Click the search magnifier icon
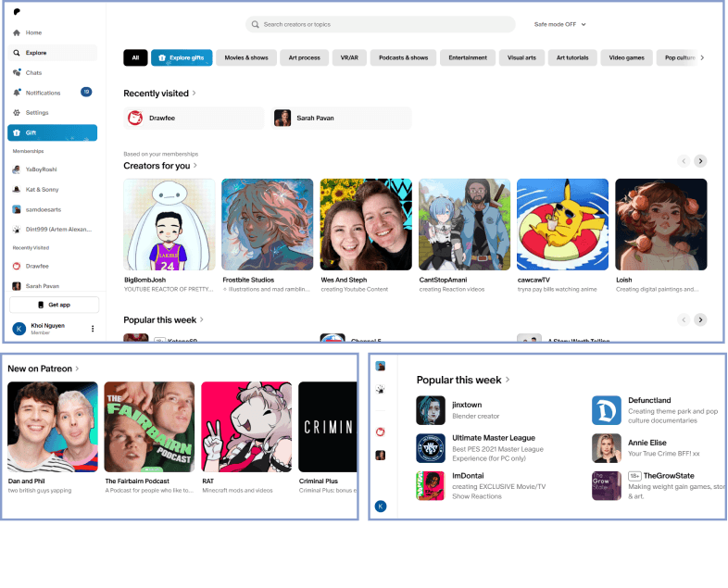The height and width of the screenshot is (588, 728). 255,25
